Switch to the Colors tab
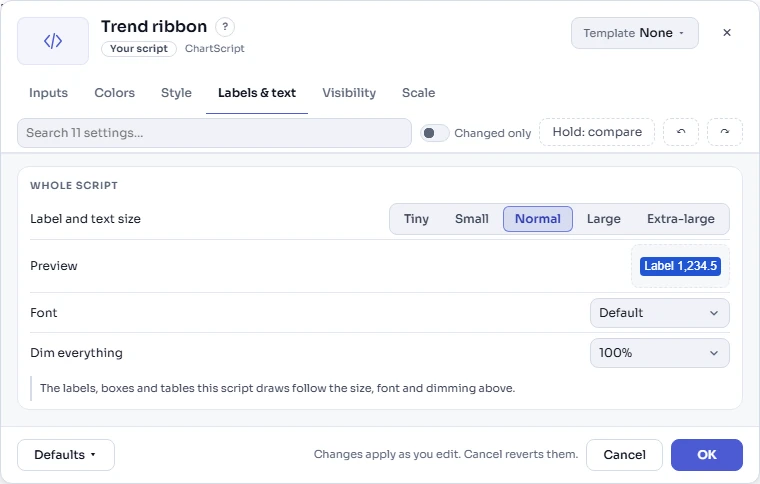Image resolution: width=760 pixels, height=484 pixels. [114, 93]
